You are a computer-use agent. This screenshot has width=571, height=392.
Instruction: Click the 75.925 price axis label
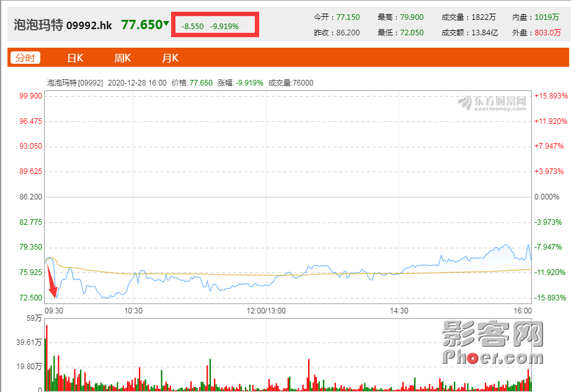tap(30, 272)
